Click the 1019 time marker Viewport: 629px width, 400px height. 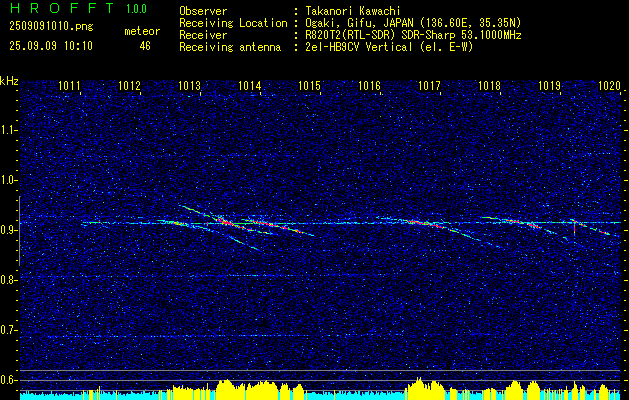[550, 85]
